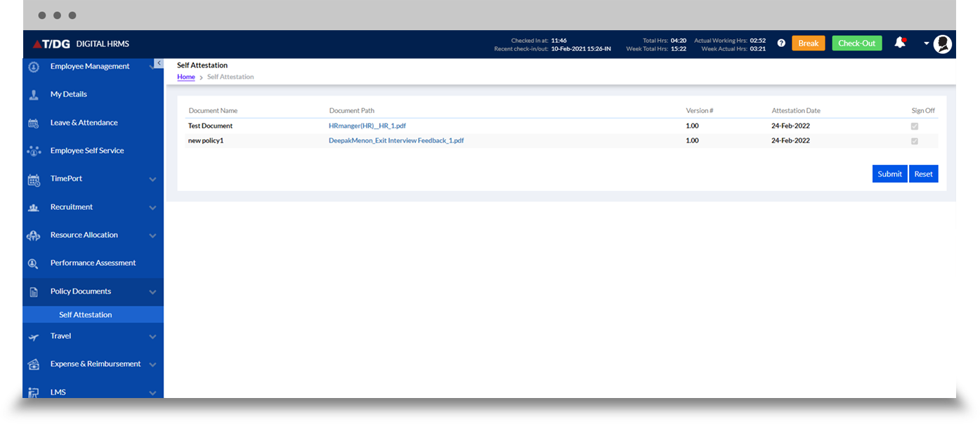Click the Performance Assessment magnifier icon
980x424 pixels.
tap(33, 264)
